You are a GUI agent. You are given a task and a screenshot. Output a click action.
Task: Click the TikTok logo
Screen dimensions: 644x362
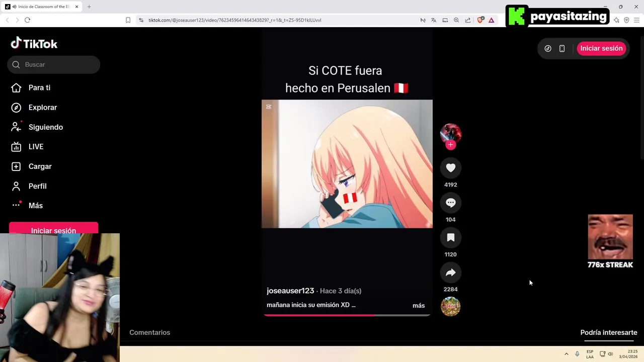coord(34,44)
